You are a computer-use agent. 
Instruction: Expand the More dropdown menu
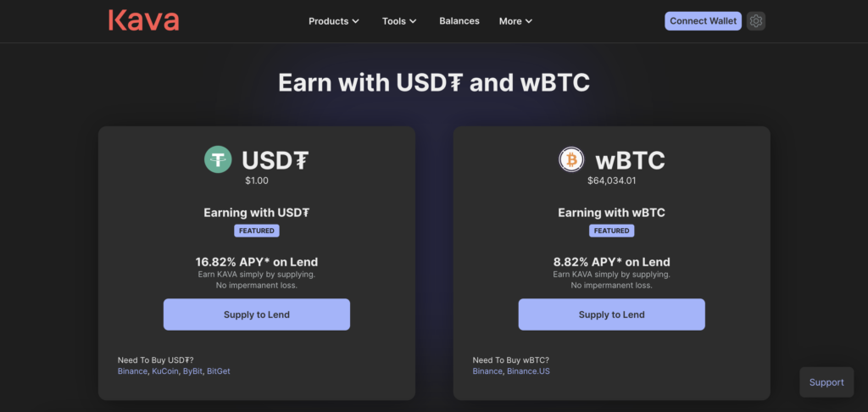click(x=515, y=21)
